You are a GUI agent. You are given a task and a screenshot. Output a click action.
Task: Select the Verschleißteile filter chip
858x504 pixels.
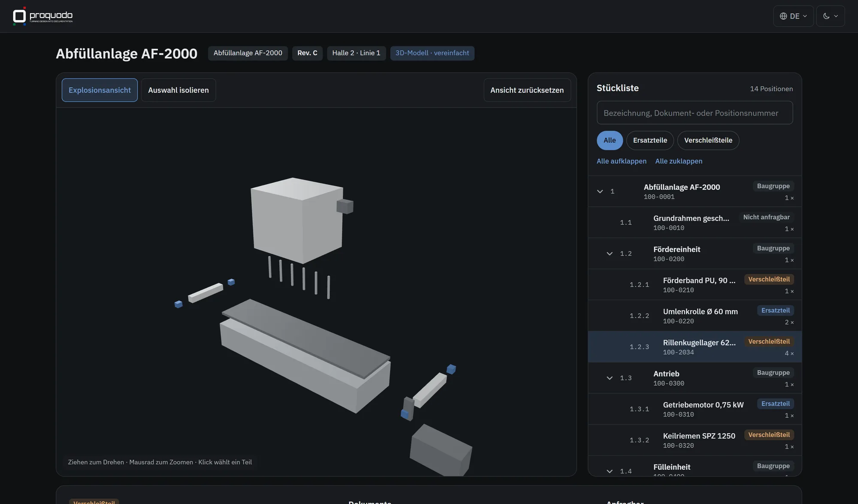click(x=708, y=140)
